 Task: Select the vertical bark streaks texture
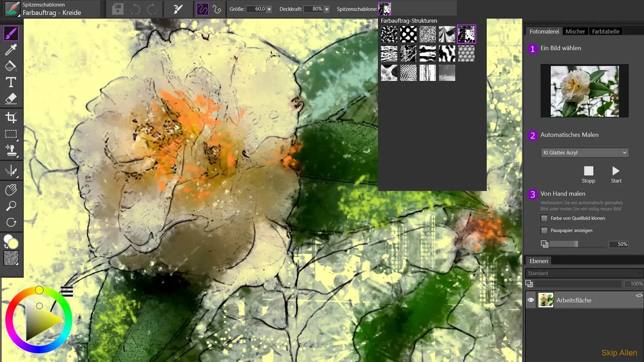[x=428, y=73]
